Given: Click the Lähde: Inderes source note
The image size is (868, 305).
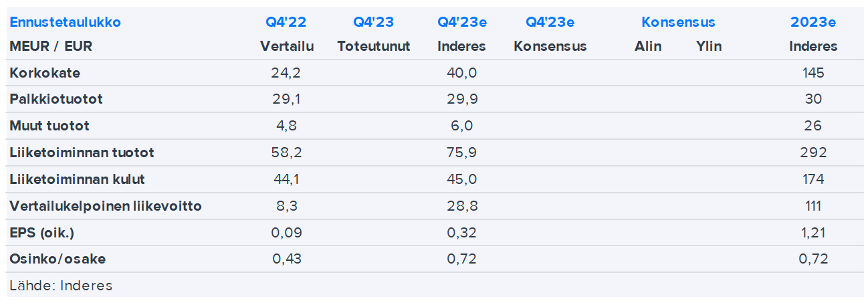Looking at the screenshot, I should pos(61,286).
